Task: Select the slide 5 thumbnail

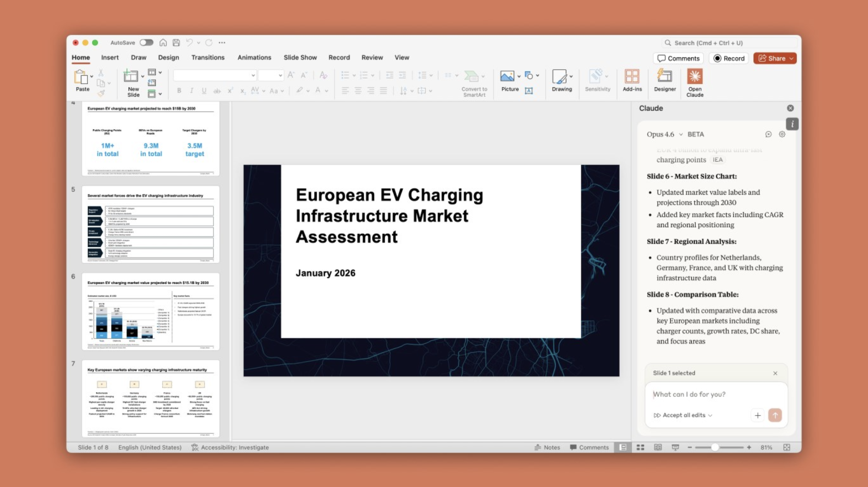Action: point(150,225)
